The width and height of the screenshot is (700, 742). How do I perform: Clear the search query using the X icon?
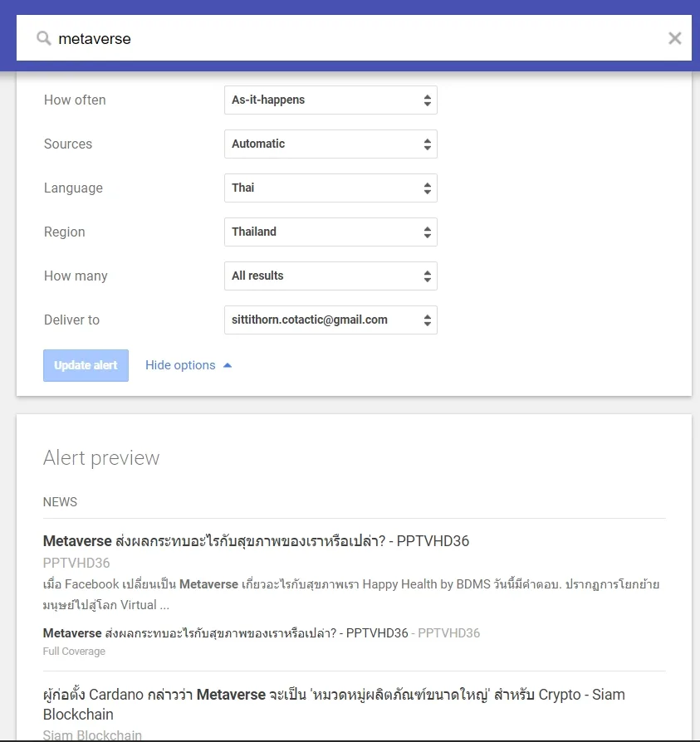674,37
